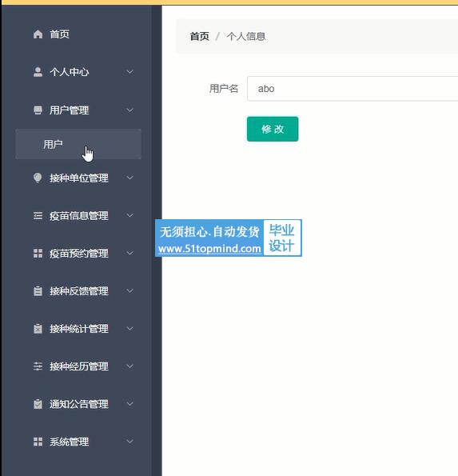Click the checklist icon for 通知公告管理

38,404
